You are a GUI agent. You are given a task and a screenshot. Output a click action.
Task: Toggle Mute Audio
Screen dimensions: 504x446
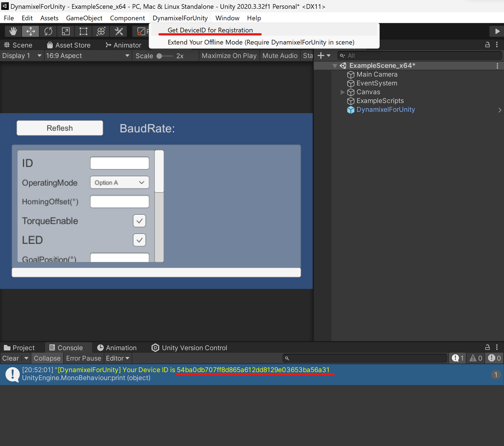tap(280, 56)
